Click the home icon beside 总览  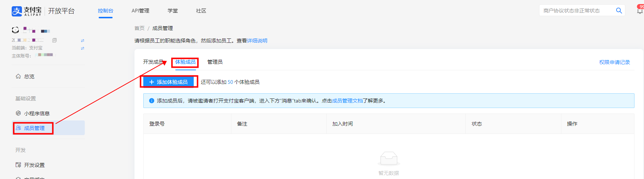[18, 76]
